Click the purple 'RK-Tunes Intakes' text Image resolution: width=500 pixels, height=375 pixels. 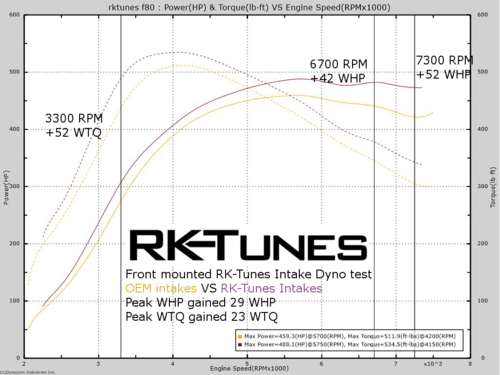(x=272, y=288)
